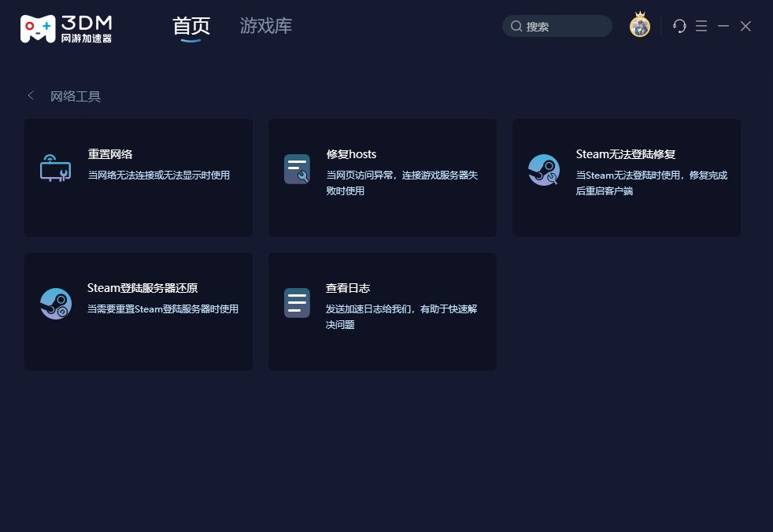
Task: Switch to the 首页 tab
Action: click(191, 26)
